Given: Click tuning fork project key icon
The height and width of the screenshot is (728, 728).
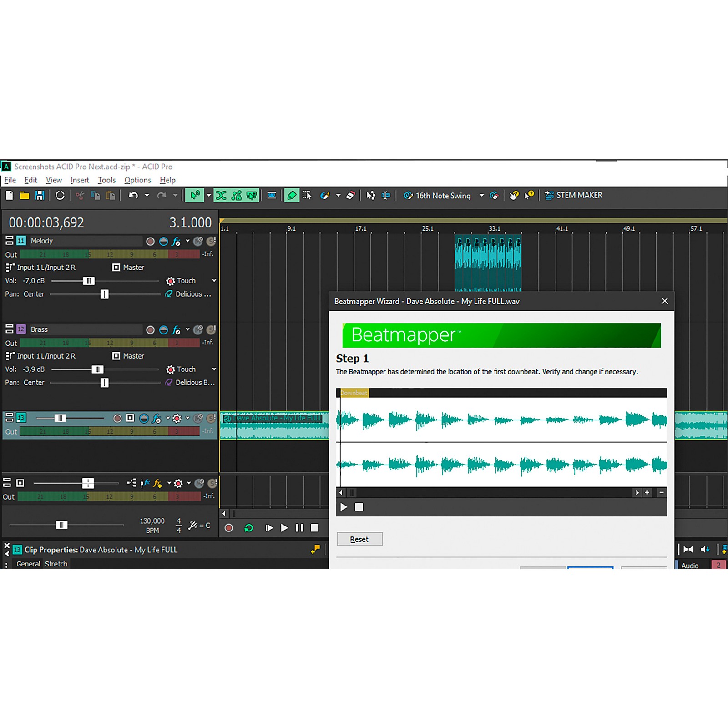Looking at the screenshot, I should (x=193, y=526).
